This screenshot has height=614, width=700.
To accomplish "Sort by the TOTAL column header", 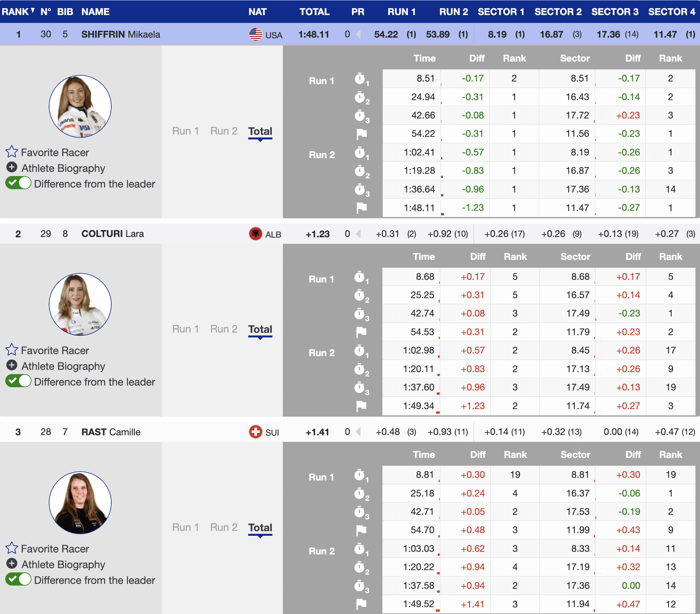I will tap(314, 12).
